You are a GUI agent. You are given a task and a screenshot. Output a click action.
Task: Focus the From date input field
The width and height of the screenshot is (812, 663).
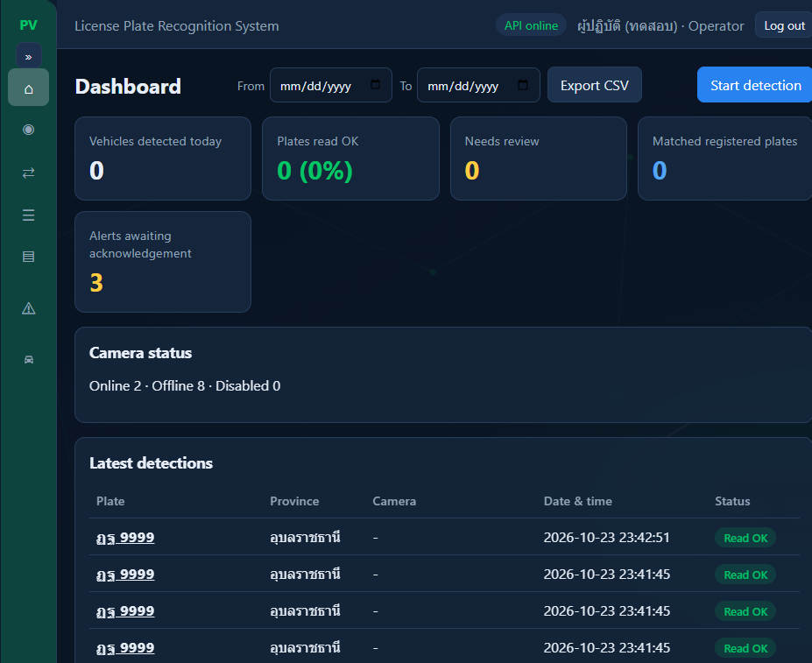(x=331, y=85)
